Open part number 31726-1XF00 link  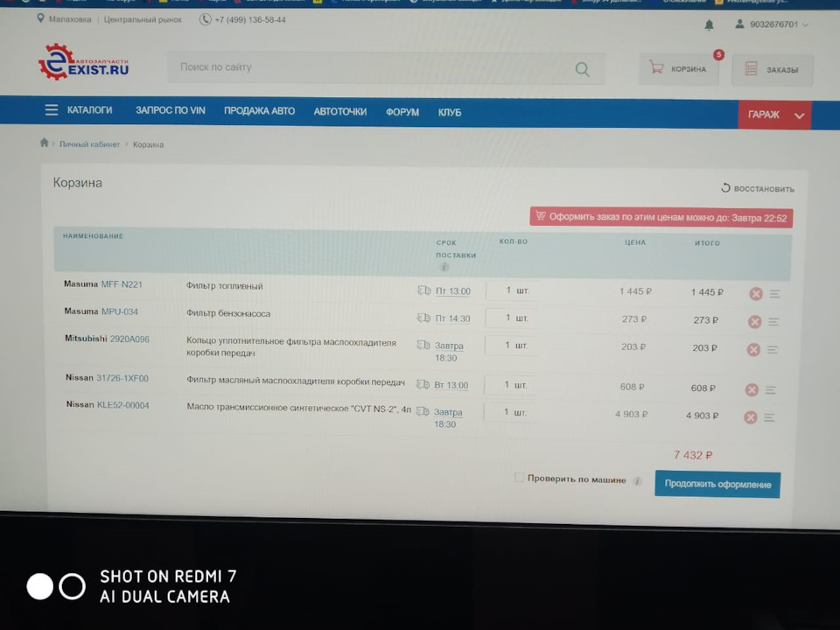(x=122, y=378)
